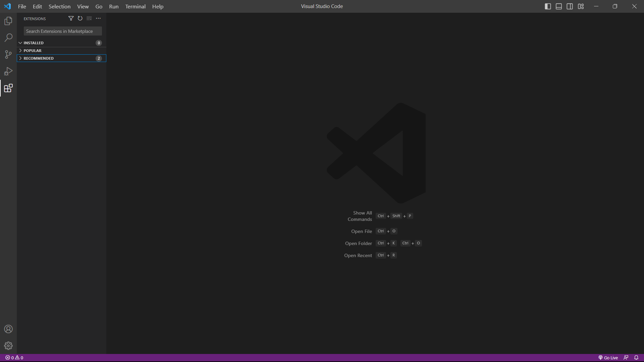Click the Open File label
Image resolution: width=644 pixels, height=362 pixels.
[x=361, y=231]
